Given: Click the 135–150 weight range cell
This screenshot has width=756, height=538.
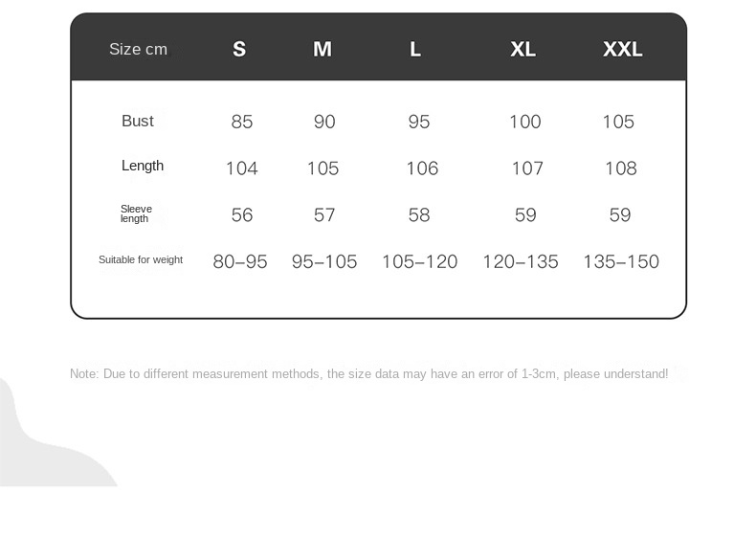Looking at the screenshot, I should [x=620, y=261].
